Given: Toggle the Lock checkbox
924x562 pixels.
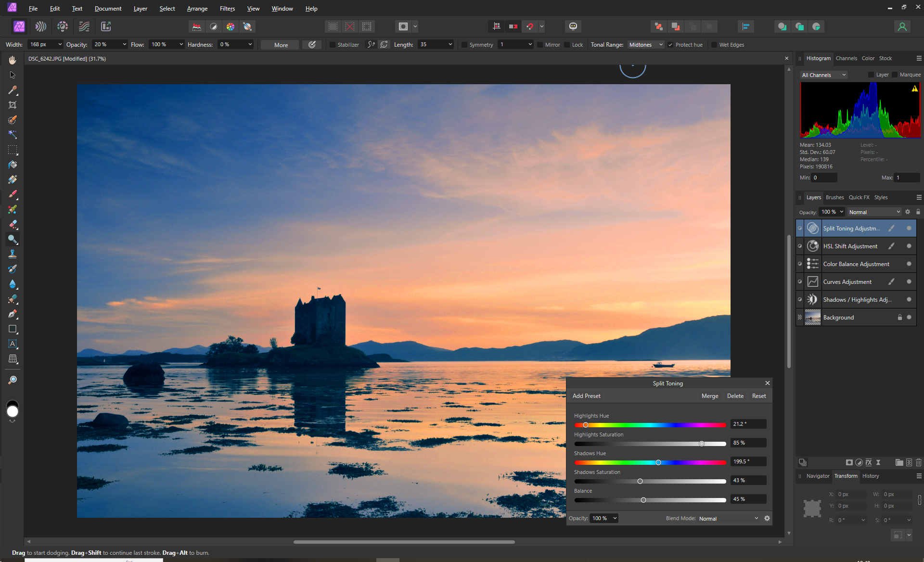Looking at the screenshot, I should [x=567, y=45].
